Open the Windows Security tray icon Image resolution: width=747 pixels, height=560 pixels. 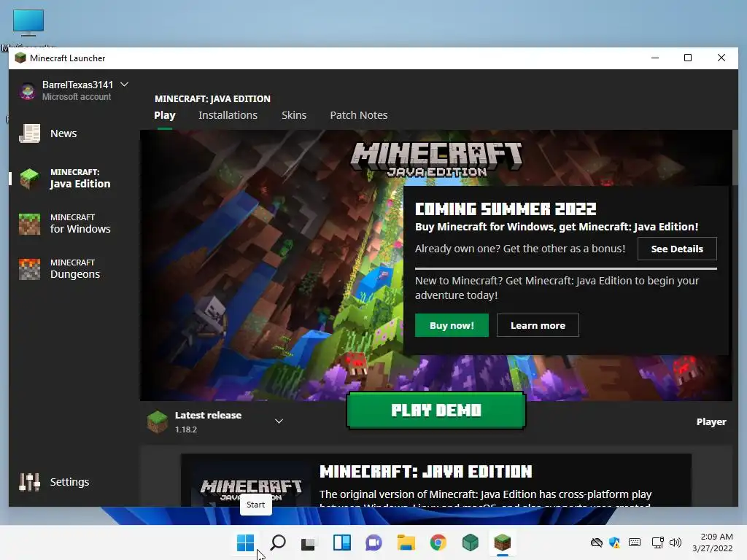click(x=614, y=542)
